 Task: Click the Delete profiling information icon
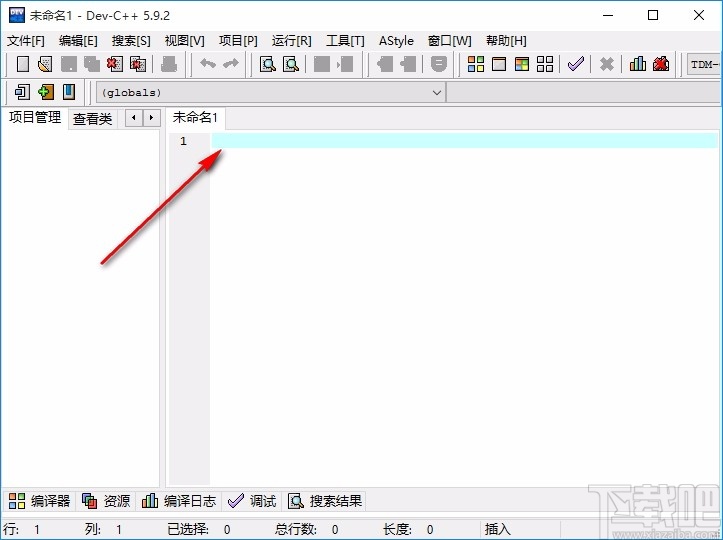[661, 64]
